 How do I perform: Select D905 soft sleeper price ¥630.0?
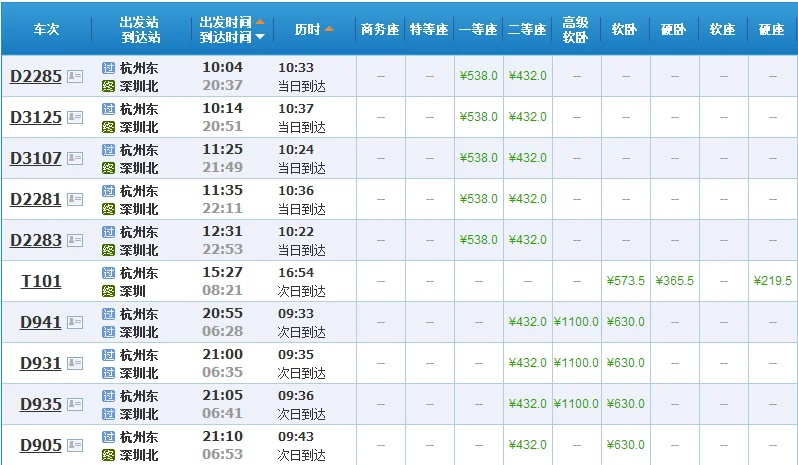tap(625, 445)
